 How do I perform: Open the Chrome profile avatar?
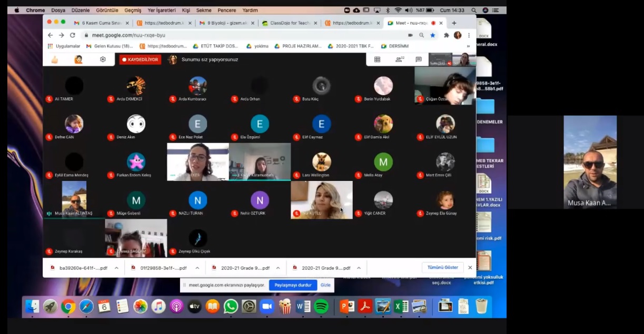point(458,35)
